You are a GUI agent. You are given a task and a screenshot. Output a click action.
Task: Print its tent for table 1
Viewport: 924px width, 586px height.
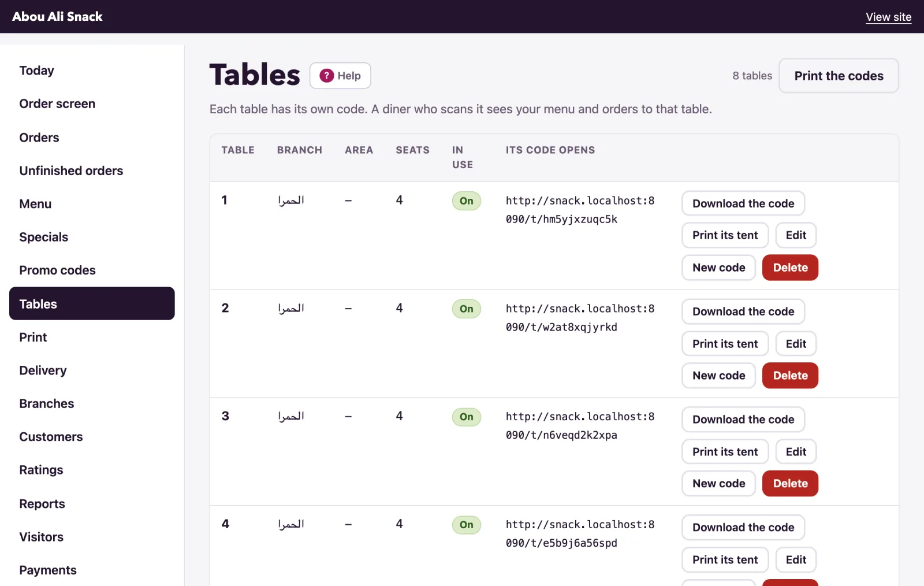(725, 235)
